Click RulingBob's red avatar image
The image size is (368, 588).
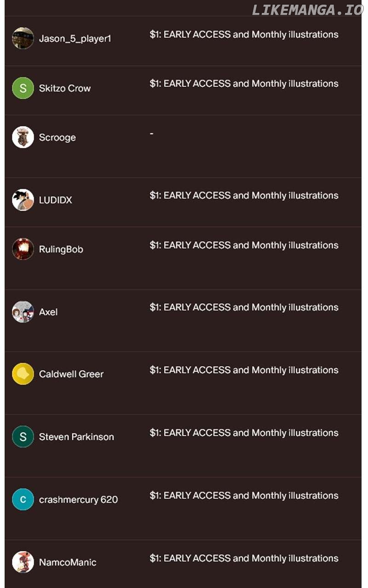[x=23, y=249]
